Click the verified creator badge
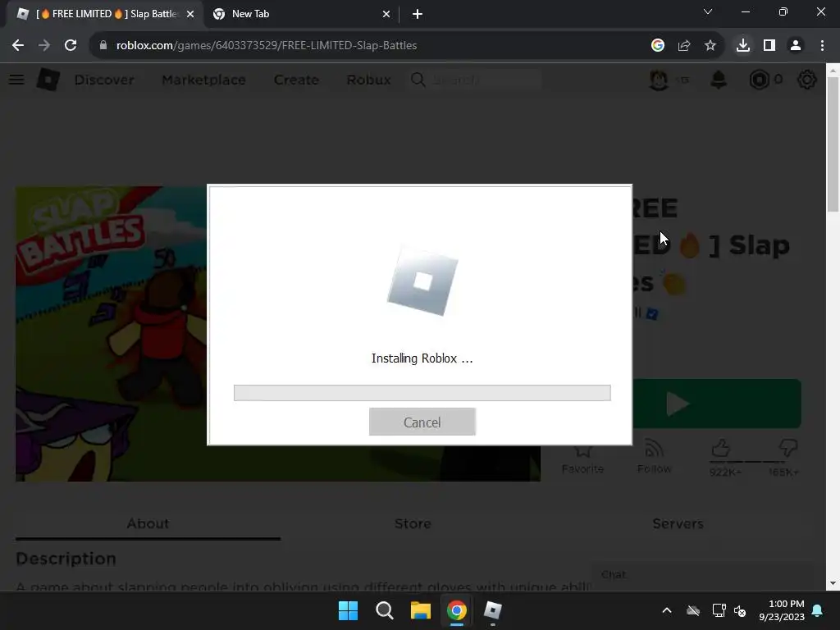The height and width of the screenshot is (630, 840). 652,314
